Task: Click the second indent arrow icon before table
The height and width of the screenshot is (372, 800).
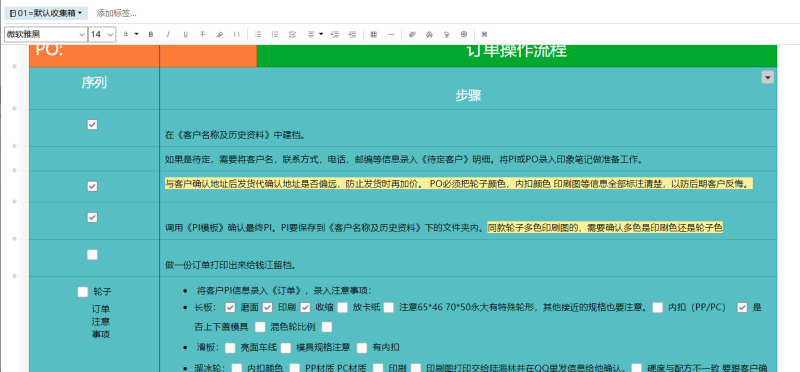Action: [x=352, y=34]
